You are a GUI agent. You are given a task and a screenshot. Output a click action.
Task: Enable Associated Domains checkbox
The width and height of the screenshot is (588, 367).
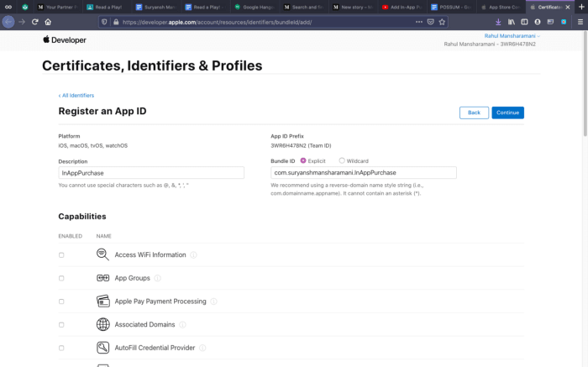[x=61, y=325]
